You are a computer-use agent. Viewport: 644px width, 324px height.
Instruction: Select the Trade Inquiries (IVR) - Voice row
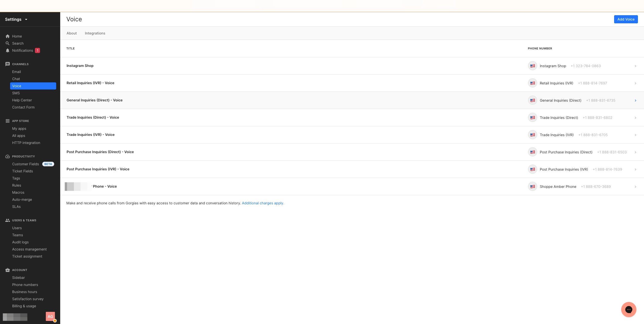click(x=91, y=135)
